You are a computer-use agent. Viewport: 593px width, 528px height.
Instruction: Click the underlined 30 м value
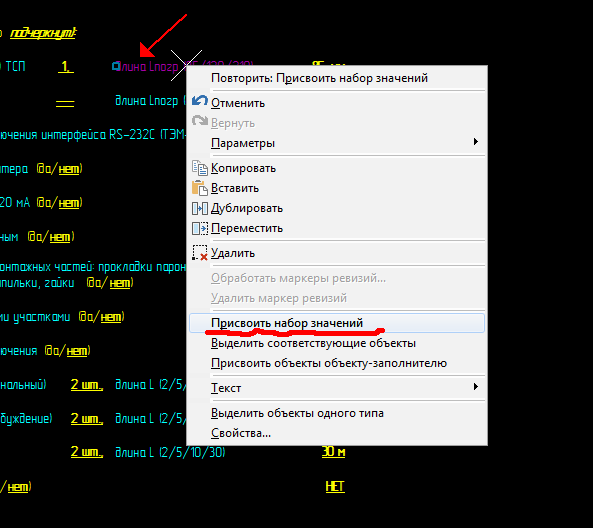click(333, 452)
